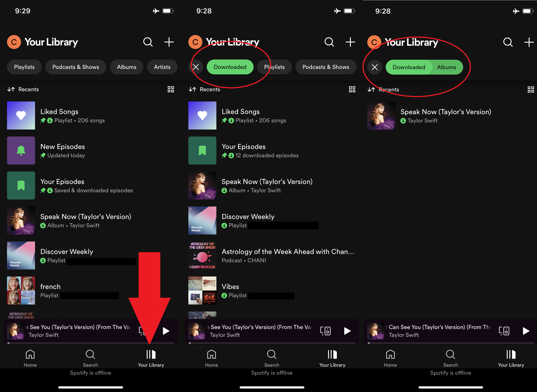Open the Liked Songs playlist
Image resolution: width=537 pixels, height=392 pixels.
[x=59, y=115]
